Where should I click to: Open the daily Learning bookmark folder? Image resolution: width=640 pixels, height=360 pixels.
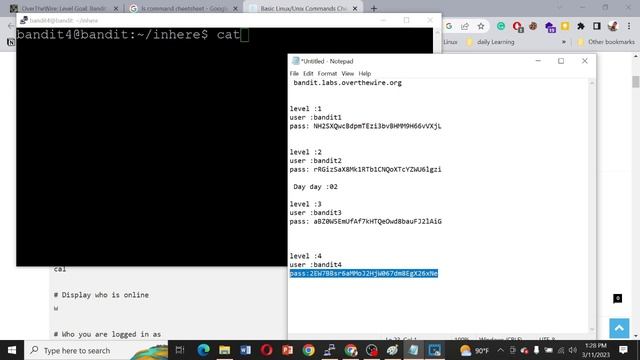(x=490, y=42)
